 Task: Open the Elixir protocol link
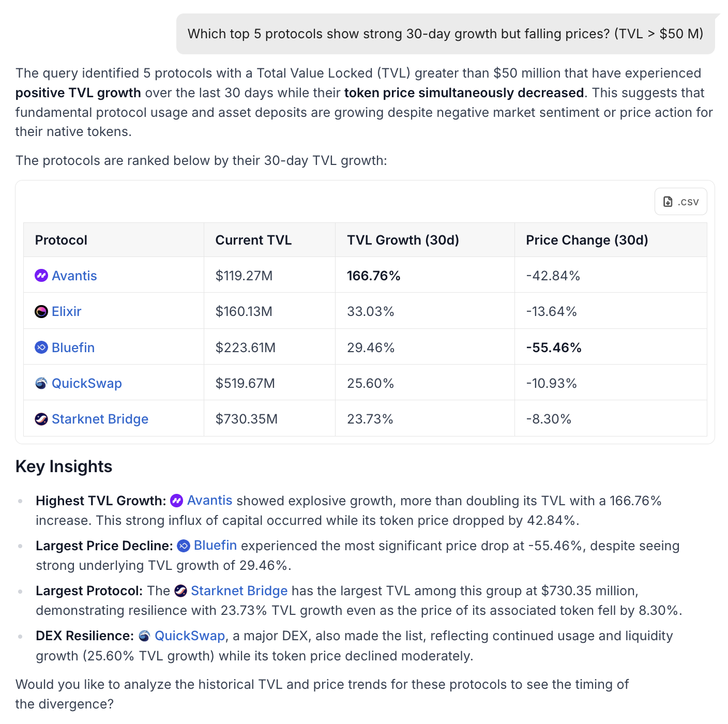(67, 311)
